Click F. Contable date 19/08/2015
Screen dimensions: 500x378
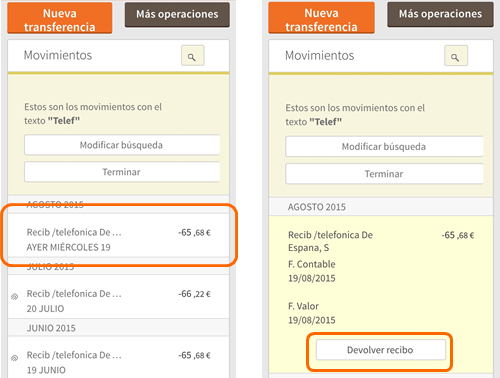pos(312,278)
